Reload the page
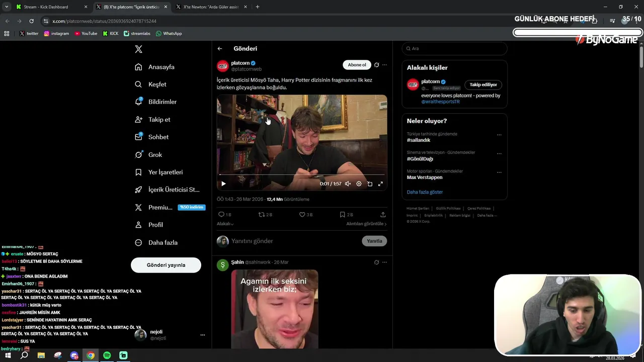 pos(31,21)
